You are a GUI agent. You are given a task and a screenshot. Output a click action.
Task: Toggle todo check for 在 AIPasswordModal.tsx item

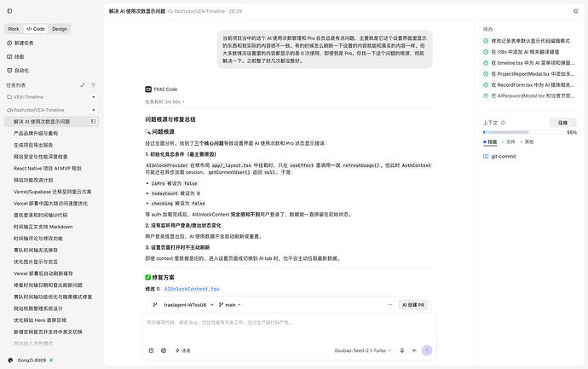486,95
